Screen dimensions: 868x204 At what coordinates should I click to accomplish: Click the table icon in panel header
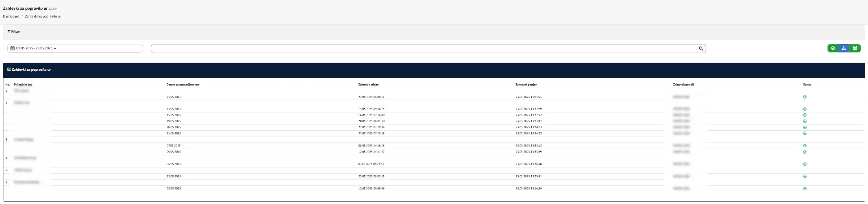[9, 70]
